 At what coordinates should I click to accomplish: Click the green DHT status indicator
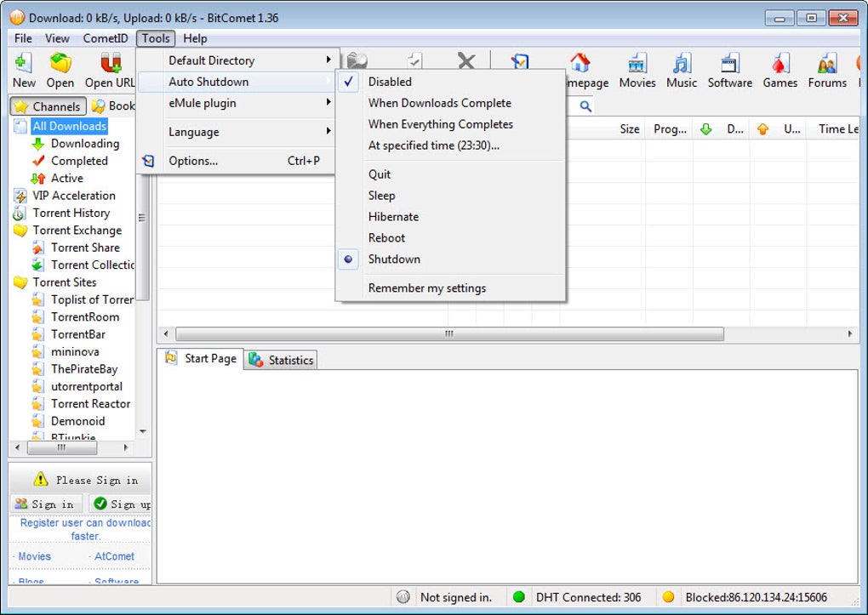coord(519,597)
